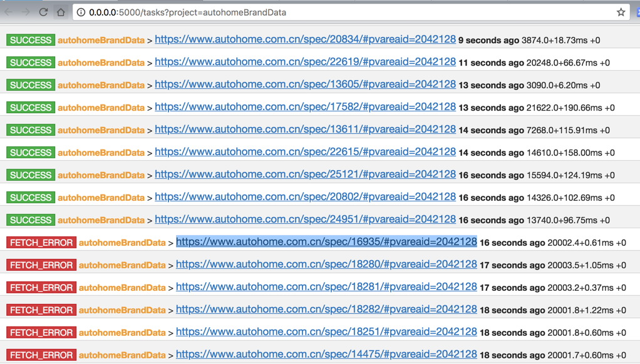Click timing value 20001.7+0.60ms +0
The width and height of the screenshot is (640, 364).
(x=587, y=355)
